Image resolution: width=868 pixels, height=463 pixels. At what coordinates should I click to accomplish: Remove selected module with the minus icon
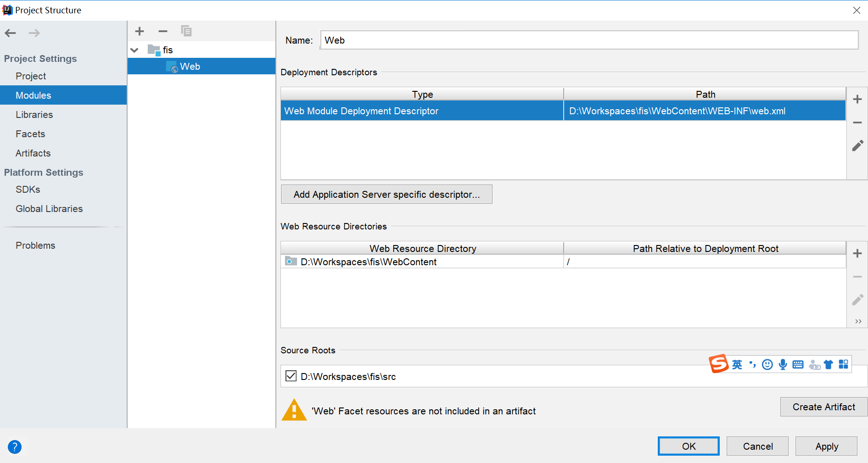coord(163,31)
